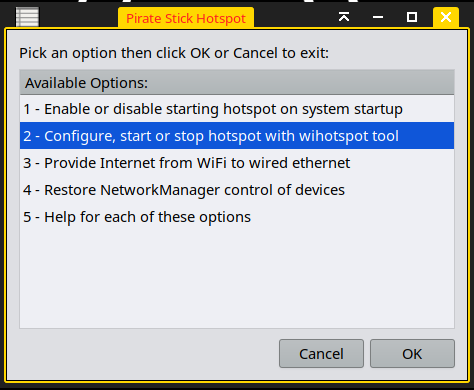The image size is (474, 390).
Task: Pick option 4 Restore NetworkManager control of devices
Action: tap(237, 190)
